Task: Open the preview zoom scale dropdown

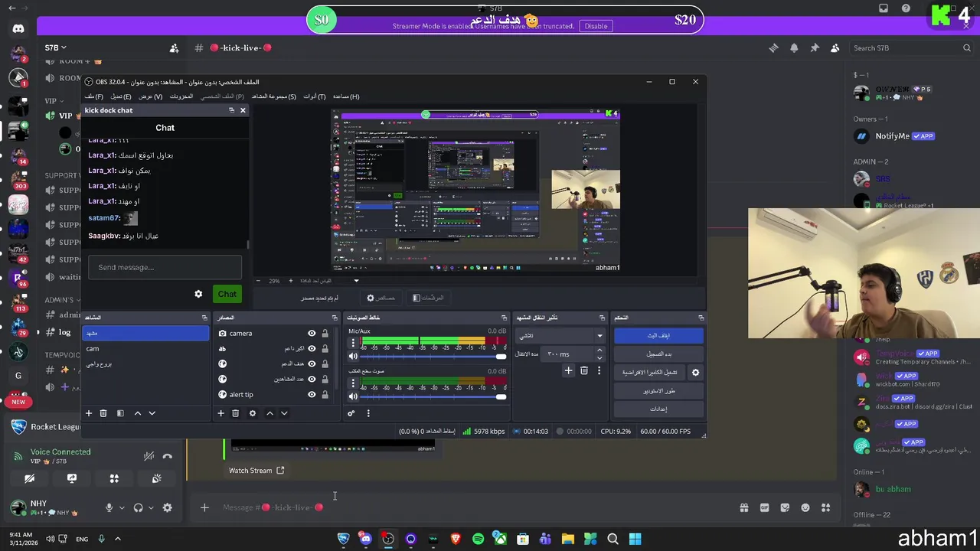Action: [355, 281]
